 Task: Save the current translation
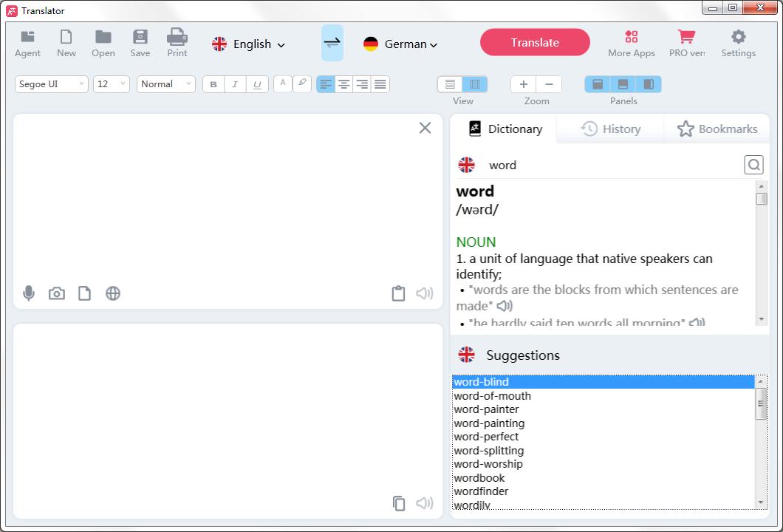click(x=140, y=44)
